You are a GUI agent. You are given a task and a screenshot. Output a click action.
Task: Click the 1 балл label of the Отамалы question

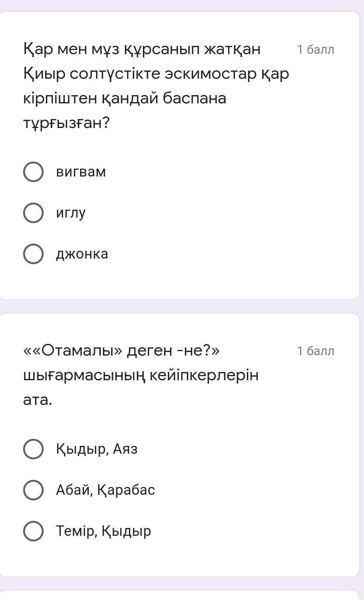[316, 351]
